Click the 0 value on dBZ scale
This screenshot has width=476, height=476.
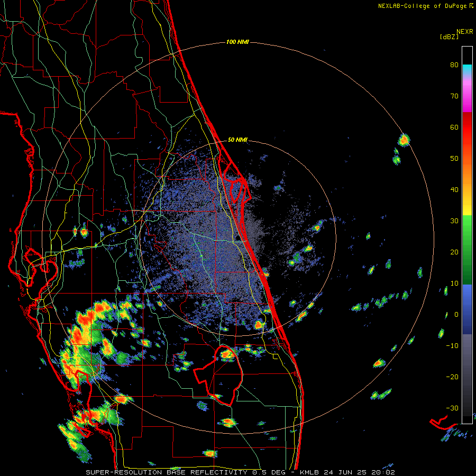(x=456, y=315)
